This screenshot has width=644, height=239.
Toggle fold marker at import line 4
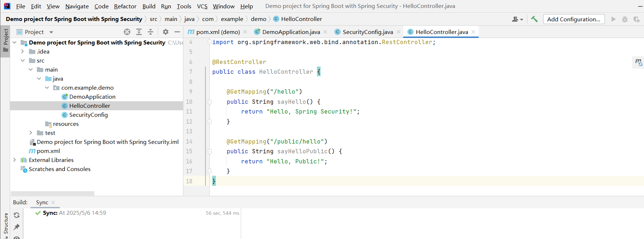pos(209,42)
